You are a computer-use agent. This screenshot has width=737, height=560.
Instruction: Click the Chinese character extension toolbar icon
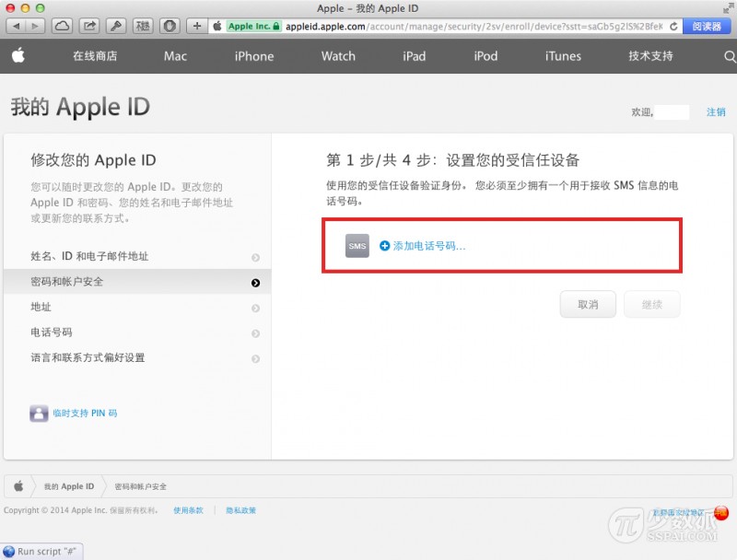[x=143, y=27]
